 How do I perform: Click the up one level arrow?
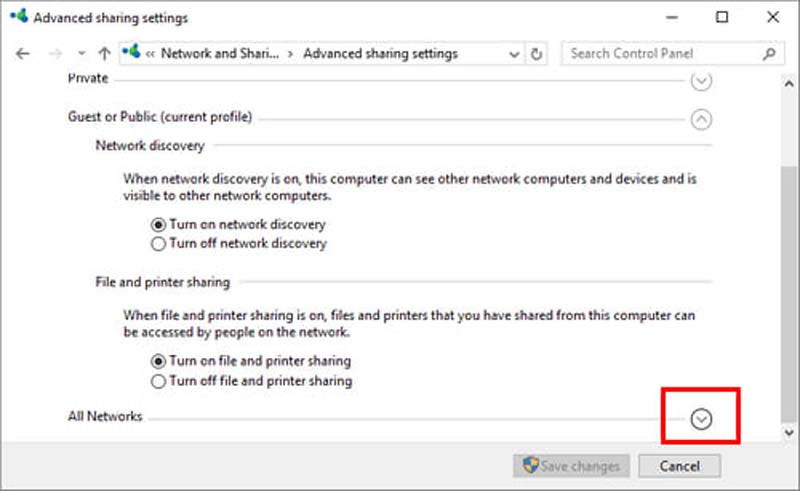pos(105,53)
